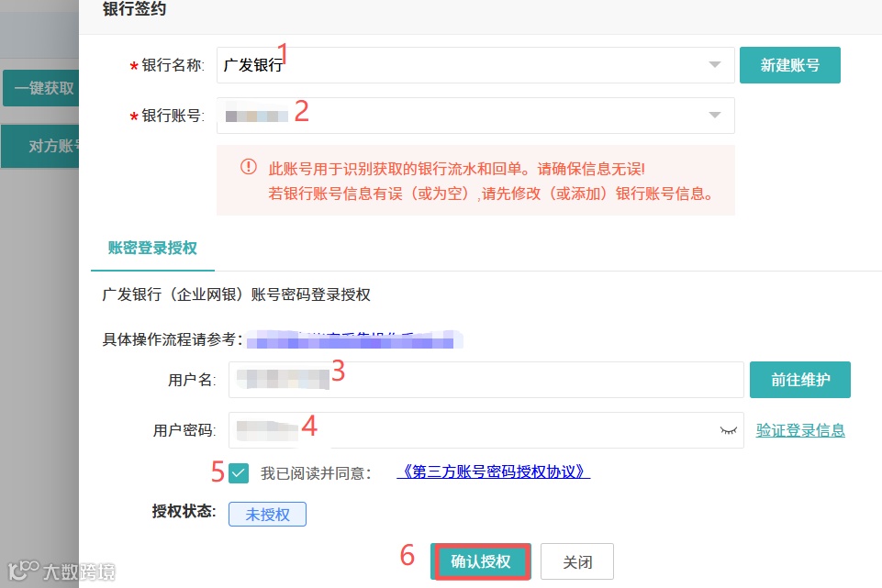Click the 一键获取 button in background

pyautogui.click(x=40, y=88)
